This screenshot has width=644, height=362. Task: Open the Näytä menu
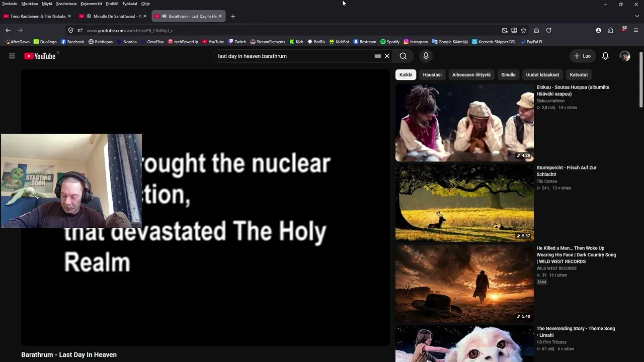coord(47,4)
